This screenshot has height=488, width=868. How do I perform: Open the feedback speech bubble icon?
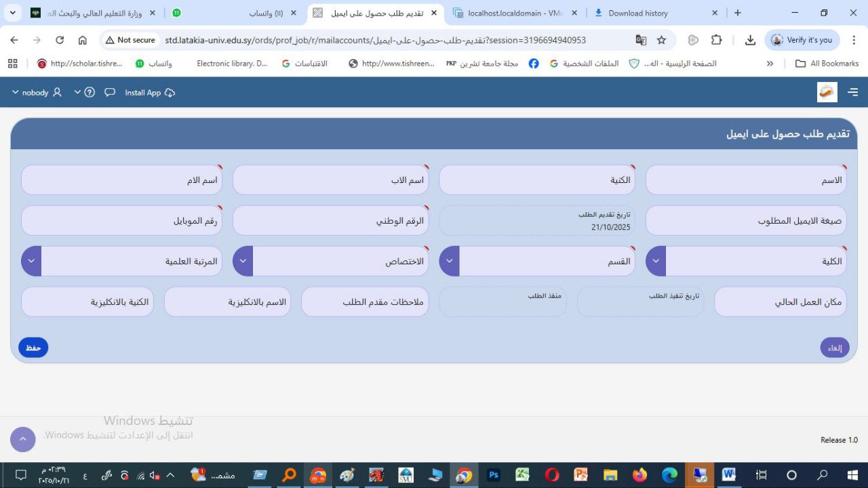[x=110, y=92]
